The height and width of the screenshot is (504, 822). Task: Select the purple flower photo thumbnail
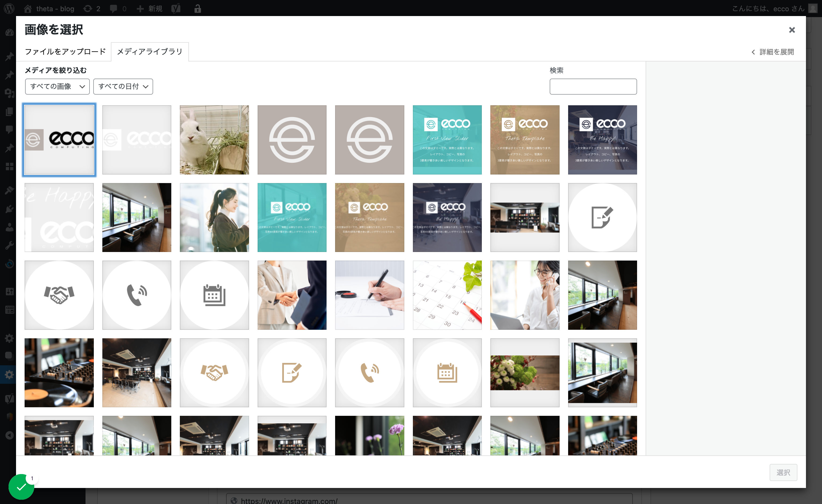pos(369,435)
